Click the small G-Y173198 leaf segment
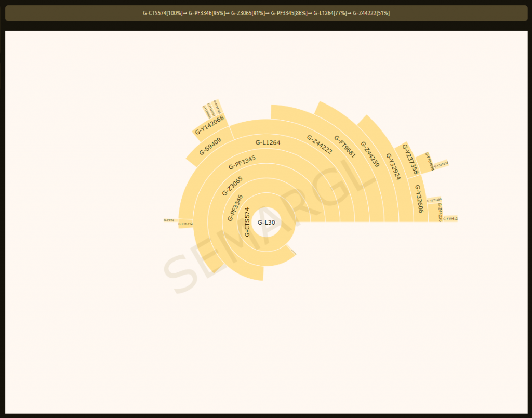The image size is (532, 418). pos(434,200)
